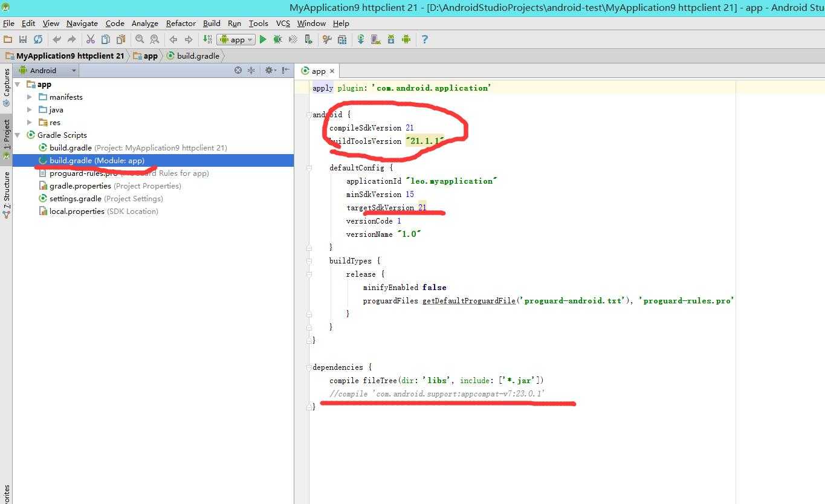This screenshot has height=504, width=825.
Task: Click the Android Device Monitor icon
Action: pyautogui.click(x=406, y=39)
